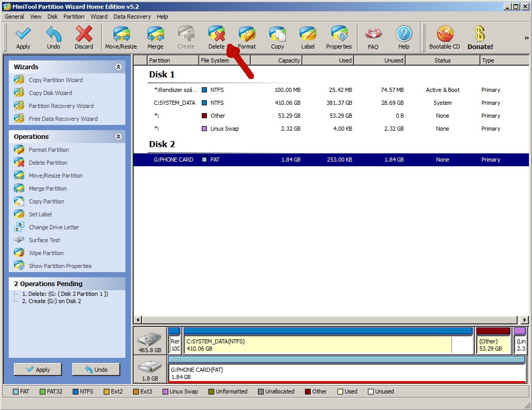Select the Move/Resize toolbar tool
Image resolution: width=532 pixels, height=410 pixels.
point(121,38)
